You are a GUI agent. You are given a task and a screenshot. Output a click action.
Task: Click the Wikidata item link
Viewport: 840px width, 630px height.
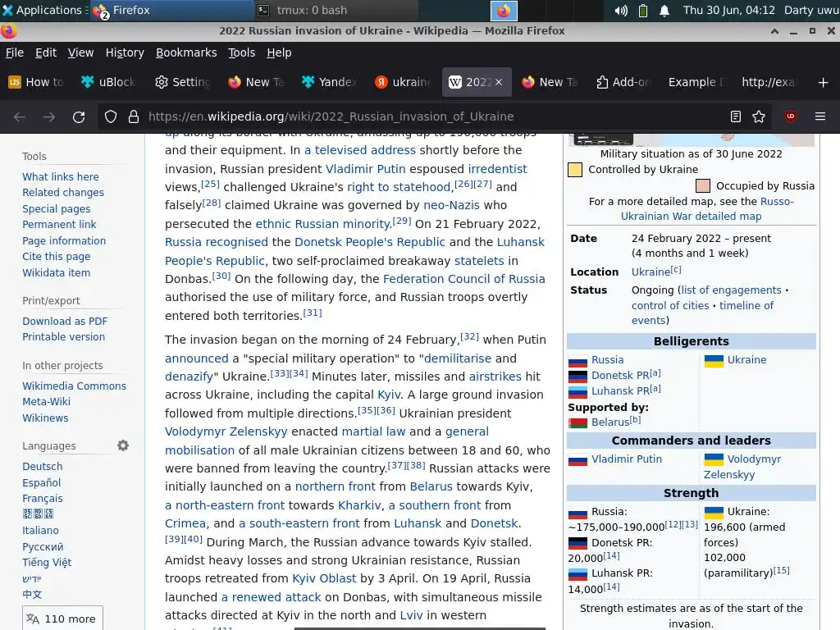tap(57, 272)
